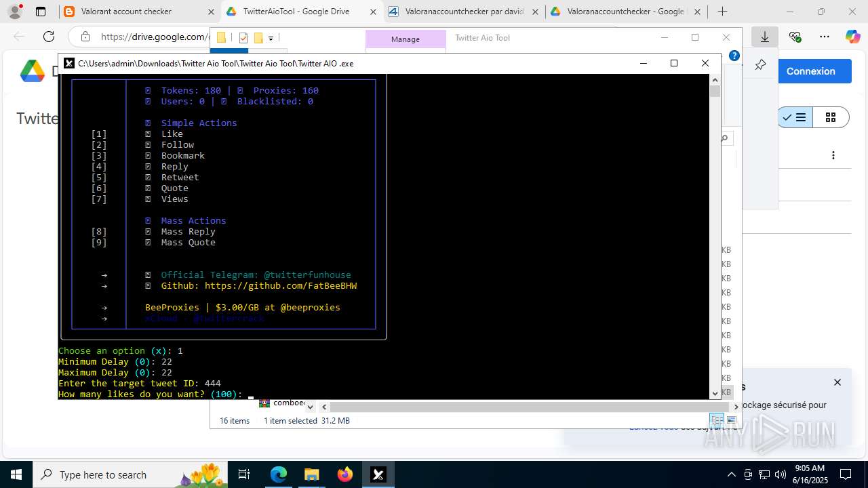
Task: Go back in Edge browser
Action: pos(19,37)
